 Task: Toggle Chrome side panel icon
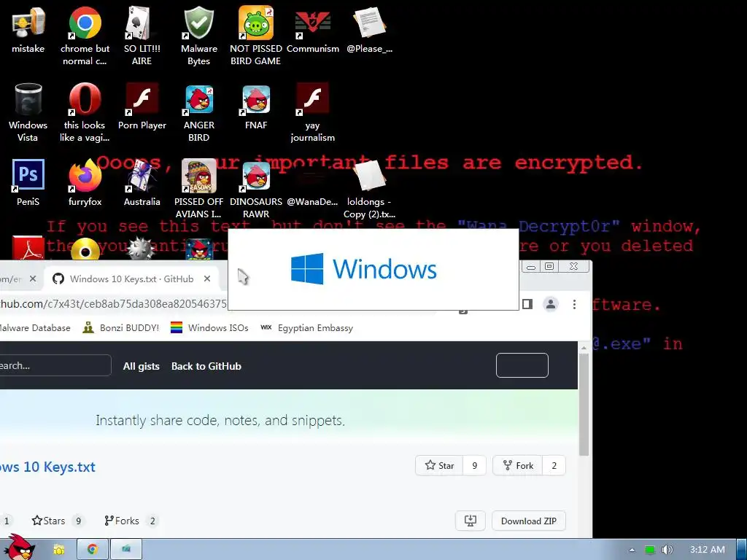point(527,304)
